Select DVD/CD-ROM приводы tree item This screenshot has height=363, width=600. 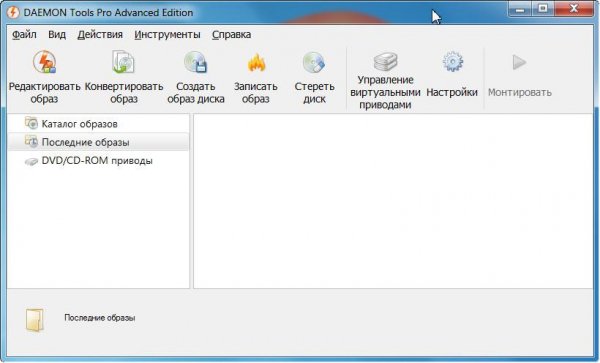pyautogui.click(x=98, y=161)
